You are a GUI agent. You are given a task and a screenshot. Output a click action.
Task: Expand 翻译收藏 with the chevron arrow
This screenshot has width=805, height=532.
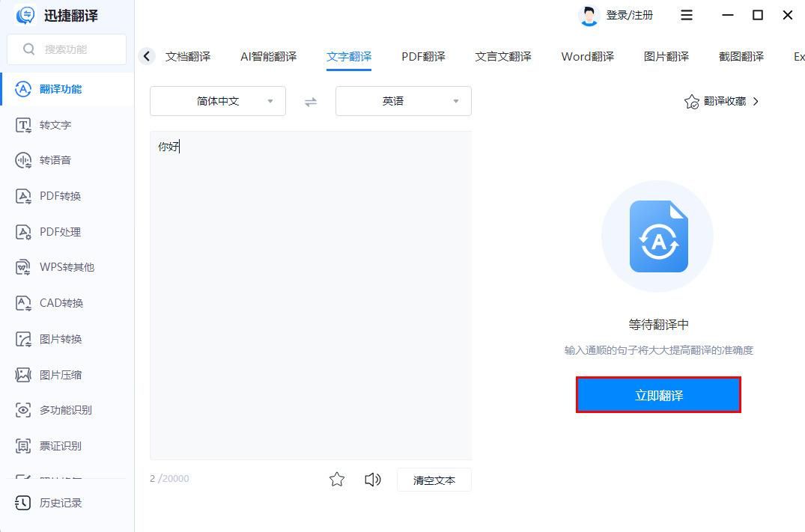tap(756, 101)
